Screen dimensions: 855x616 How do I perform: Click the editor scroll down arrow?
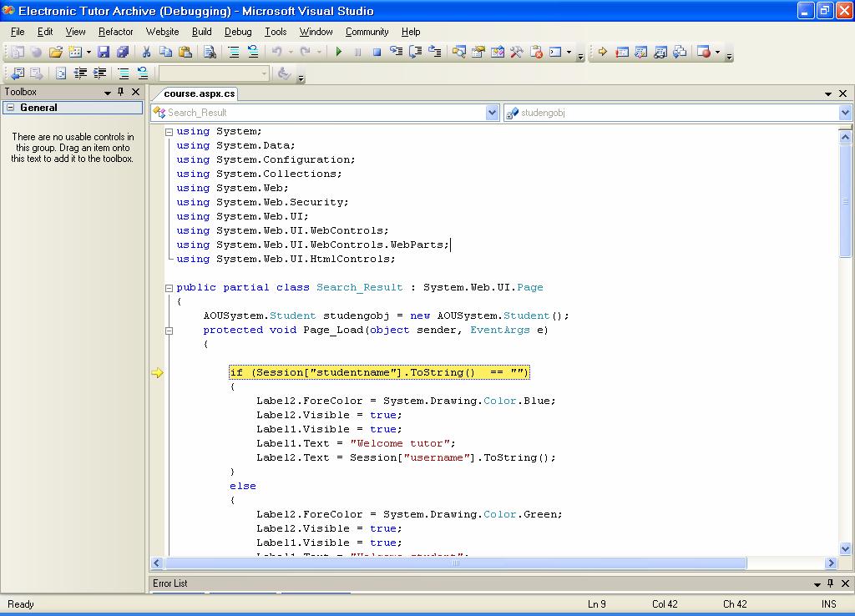click(845, 548)
